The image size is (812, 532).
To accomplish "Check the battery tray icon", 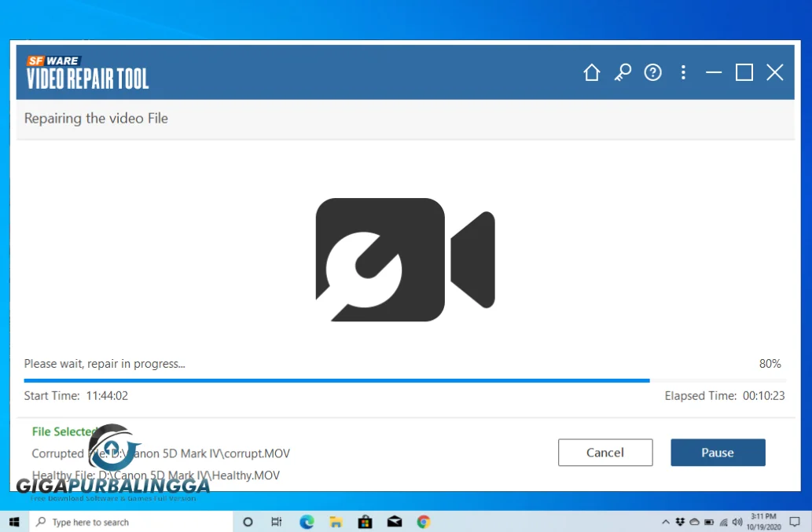I will [x=709, y=522].
